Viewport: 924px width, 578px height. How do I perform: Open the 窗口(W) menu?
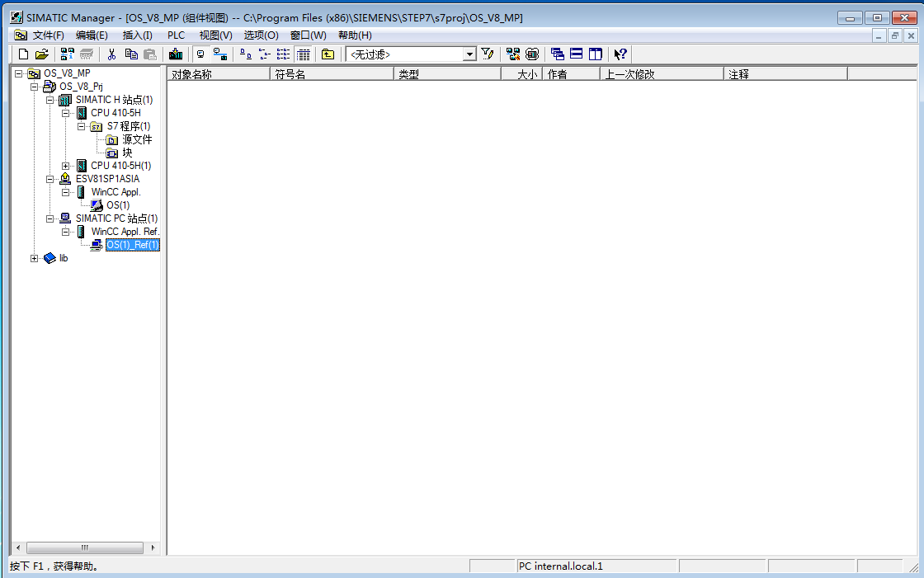pyautogui.click(x=309, y=35)
